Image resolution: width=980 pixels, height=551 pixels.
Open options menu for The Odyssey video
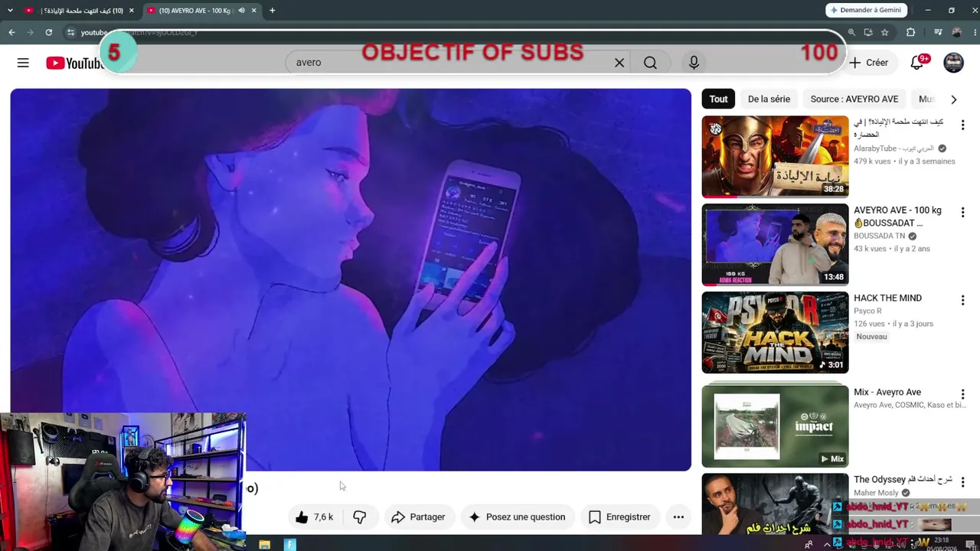click(962, 482)
